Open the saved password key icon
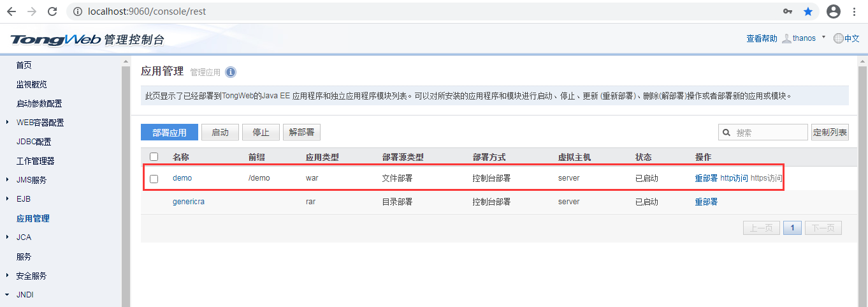Image resolution: width=868 pixels, height=307 pixels. [788, 11]
